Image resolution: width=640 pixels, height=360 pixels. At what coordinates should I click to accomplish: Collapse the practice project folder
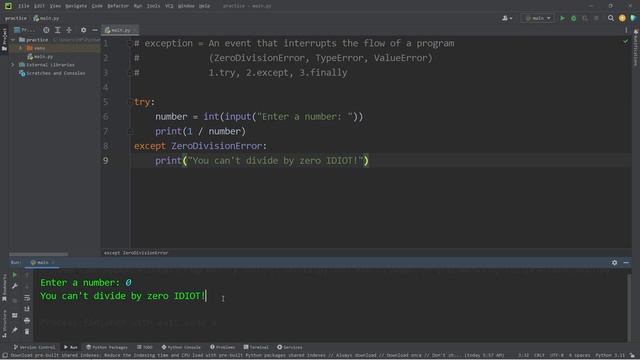click(13, 40)
